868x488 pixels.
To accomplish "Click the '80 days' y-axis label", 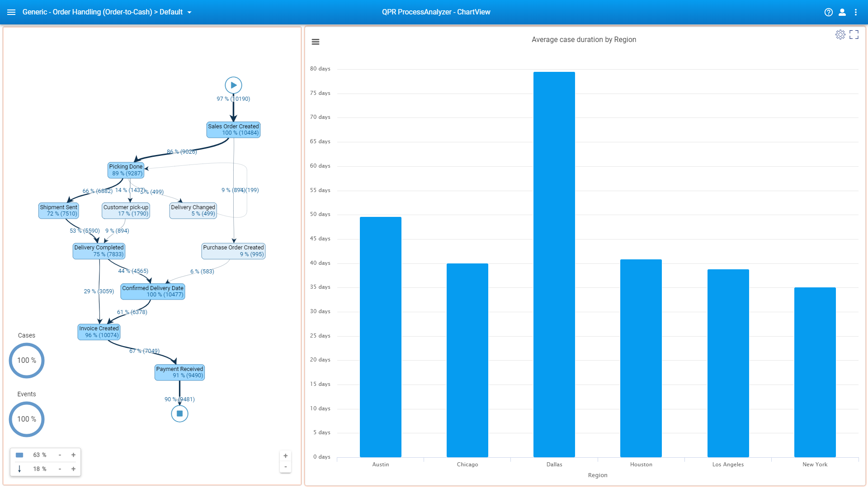I will (x=320, y=69).
